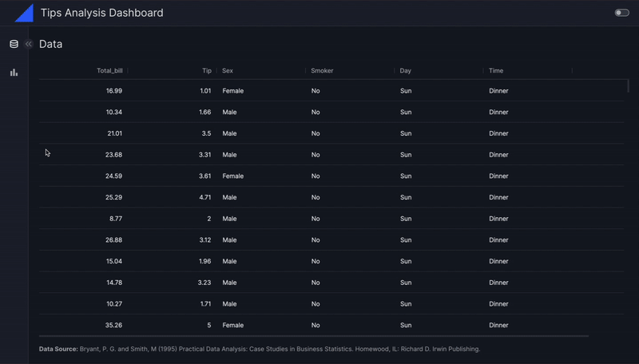Open the bar chart page icon

click(14, 73)
